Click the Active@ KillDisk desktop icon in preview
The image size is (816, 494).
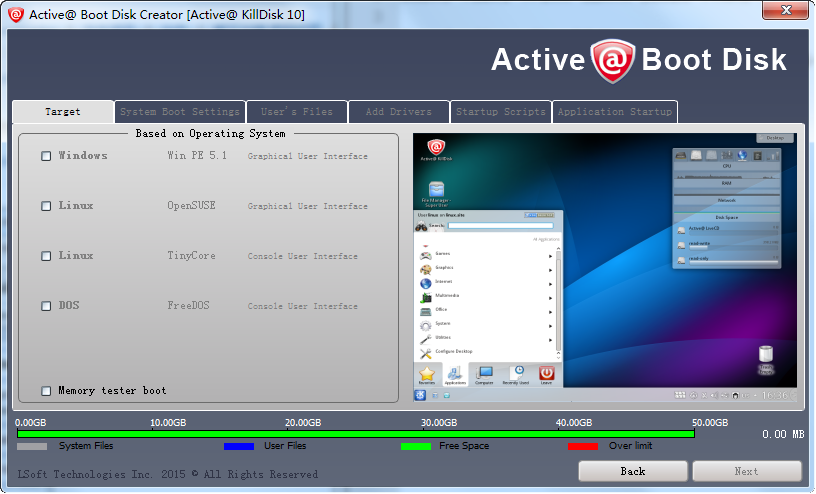[436, 148]
